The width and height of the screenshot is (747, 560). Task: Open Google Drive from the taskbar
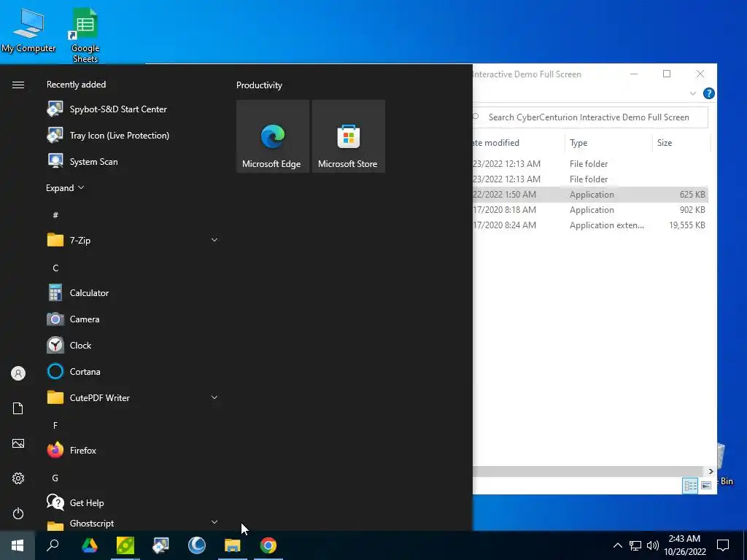pyautogui.click(x=89, y=545)
